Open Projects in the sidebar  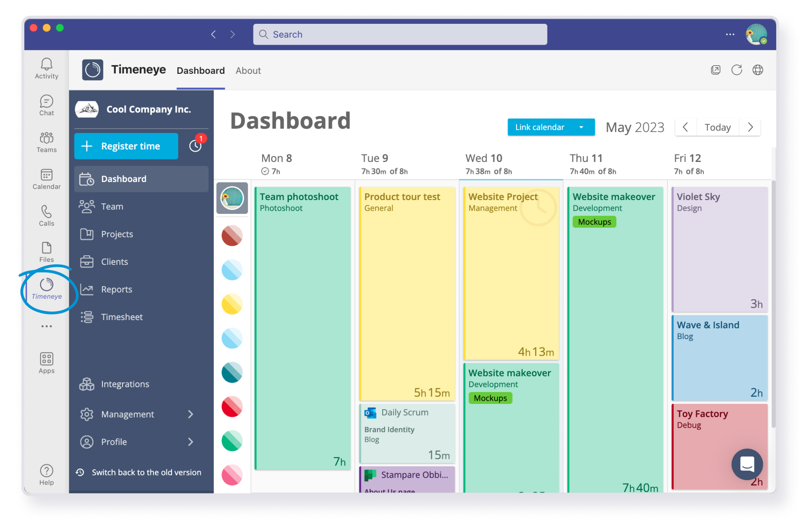pos(141,234)
